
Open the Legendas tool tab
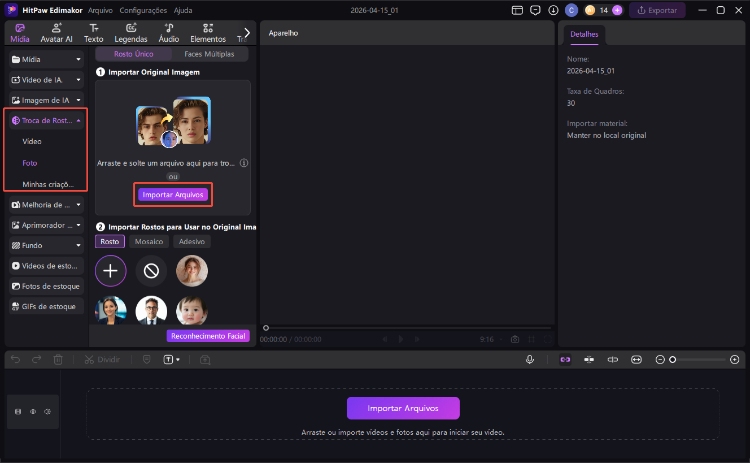[129, 32]
